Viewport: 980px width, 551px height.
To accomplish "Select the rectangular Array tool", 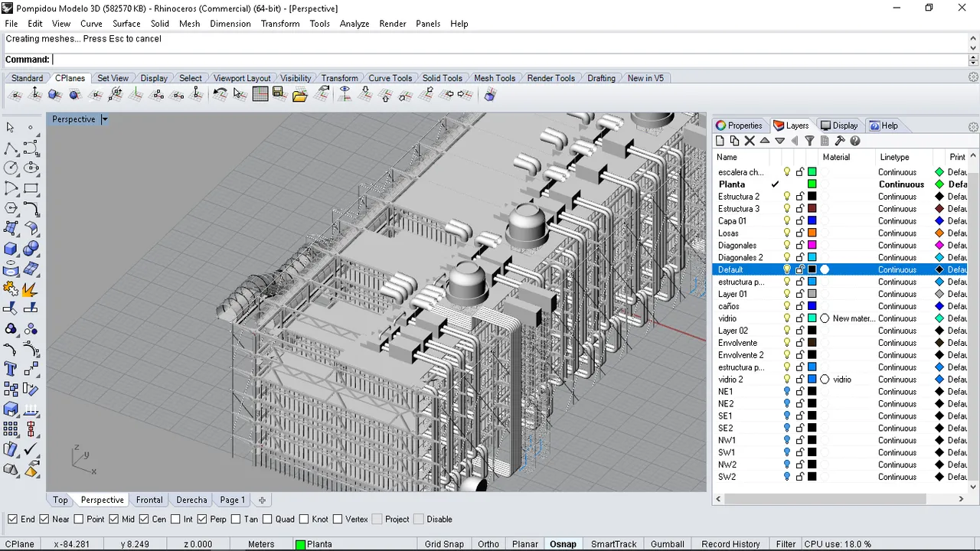I will point(11,429).
